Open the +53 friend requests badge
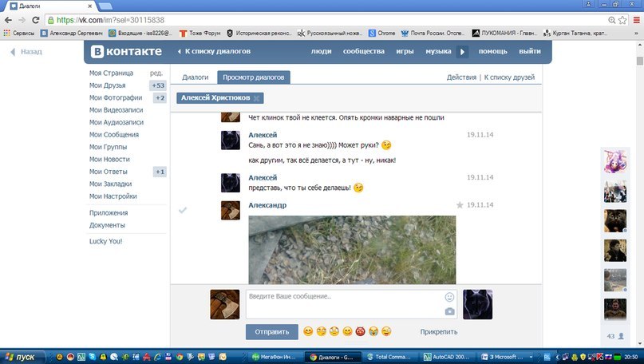 pyautogui.click(x=158, y=85)
